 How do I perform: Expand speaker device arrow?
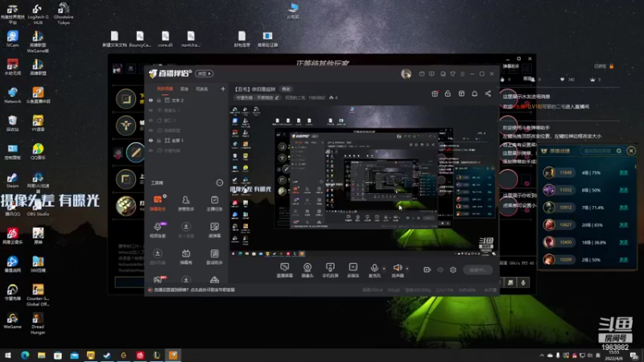(407, 269)
